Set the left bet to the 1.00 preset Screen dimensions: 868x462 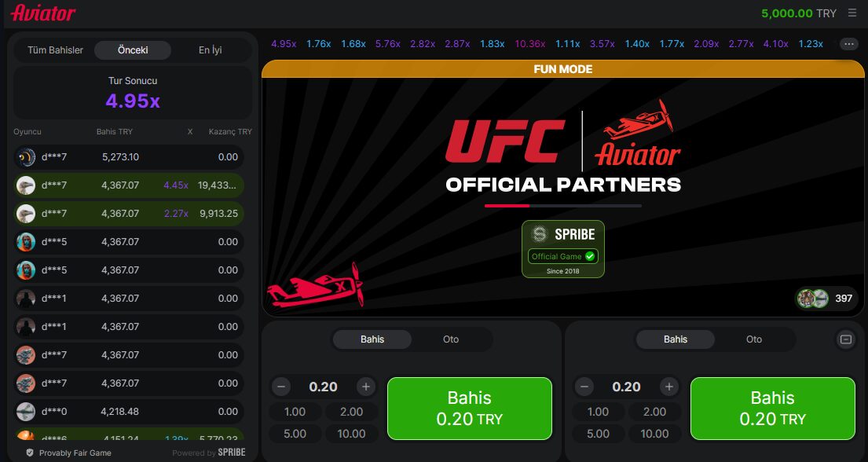point(295,412)
